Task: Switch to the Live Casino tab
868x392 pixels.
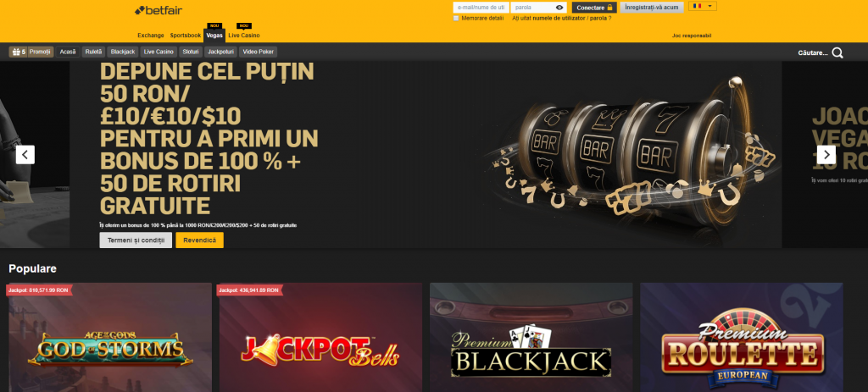Action: tap(243, 35)
